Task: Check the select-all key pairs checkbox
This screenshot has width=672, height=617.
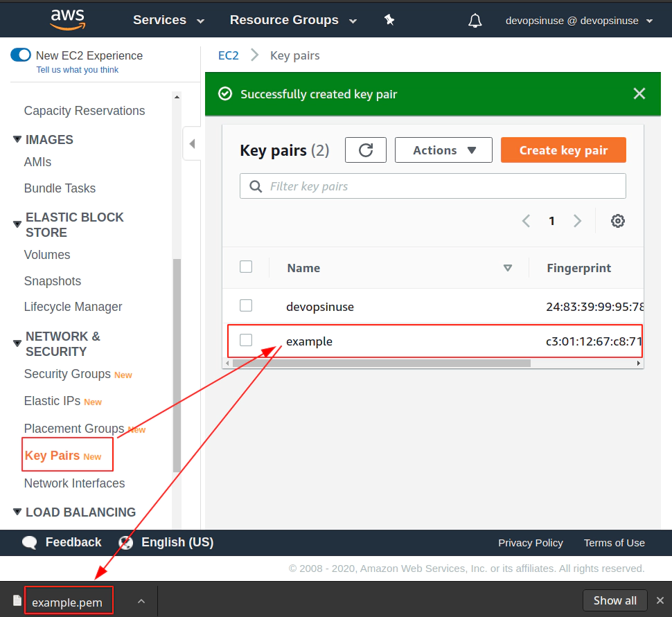Action: point(246,267)
